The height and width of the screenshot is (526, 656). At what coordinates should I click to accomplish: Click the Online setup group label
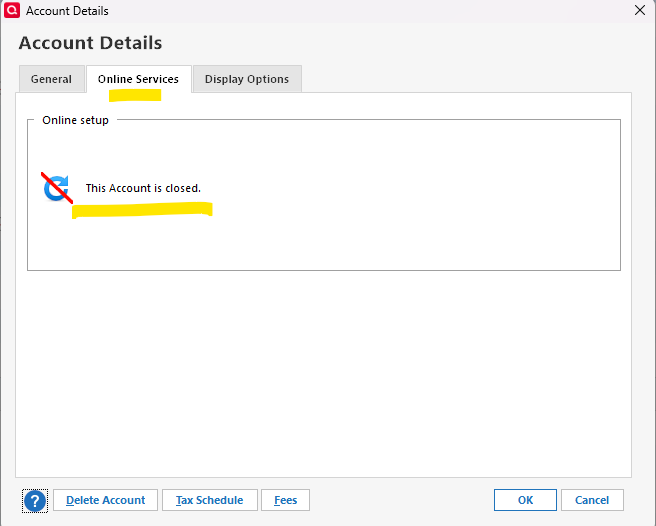point(75,120)
